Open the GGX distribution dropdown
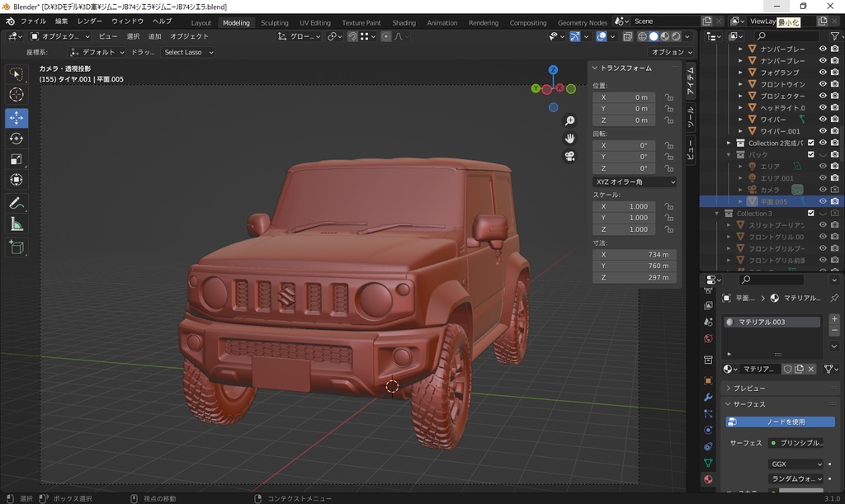Viewport: 845px width, 504px height. (795, 464)
